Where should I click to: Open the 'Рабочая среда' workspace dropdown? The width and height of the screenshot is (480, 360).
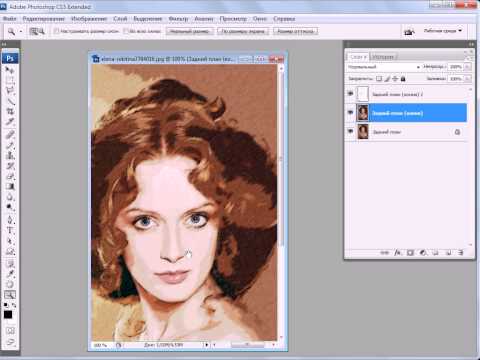443,31
